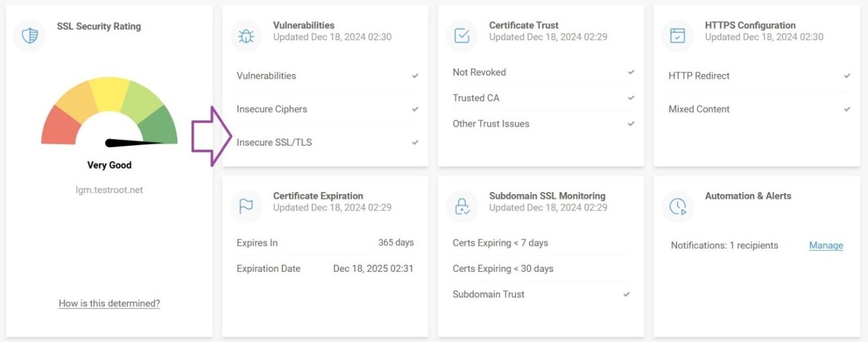
Task: Open the How is this determined? link
Action: coord(109,303)
